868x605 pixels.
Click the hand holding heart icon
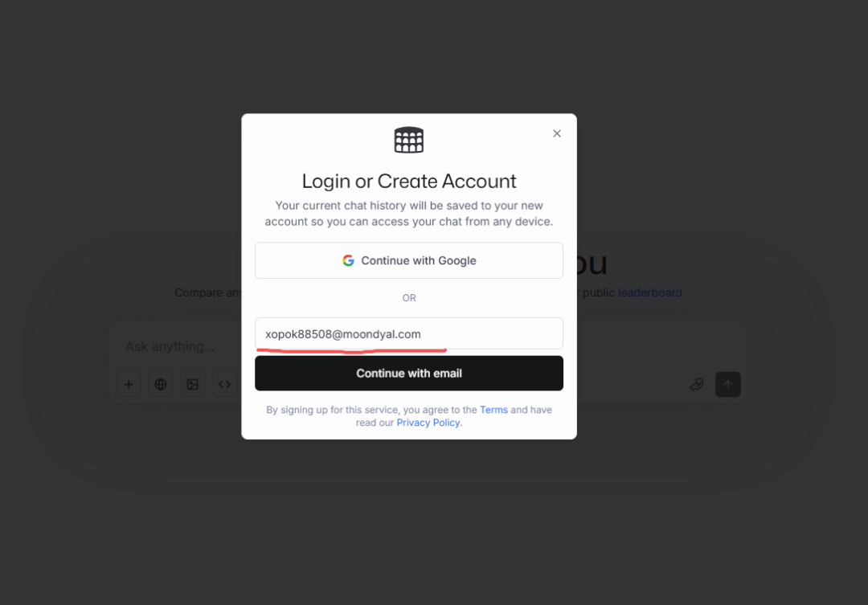(x=696, y=384)
